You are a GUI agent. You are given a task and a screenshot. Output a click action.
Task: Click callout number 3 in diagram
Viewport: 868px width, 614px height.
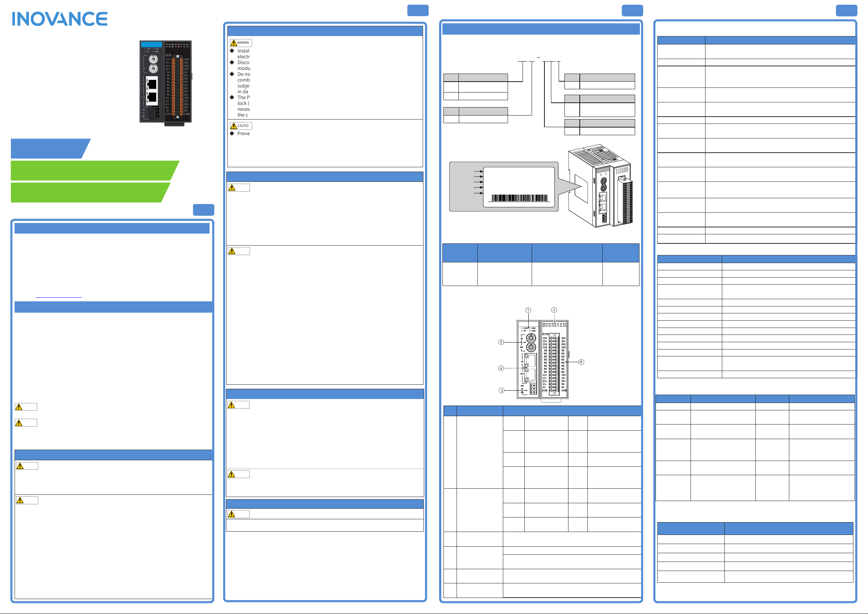[501, 342]
